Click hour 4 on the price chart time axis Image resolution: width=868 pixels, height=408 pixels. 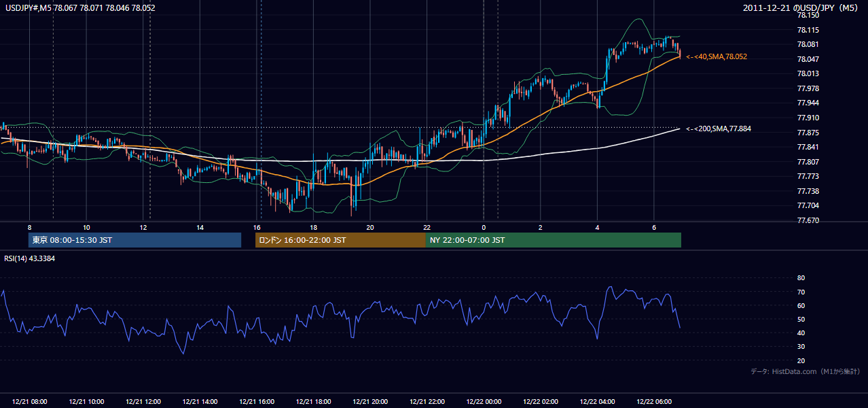pyautogui.click(x=597, y=227)
